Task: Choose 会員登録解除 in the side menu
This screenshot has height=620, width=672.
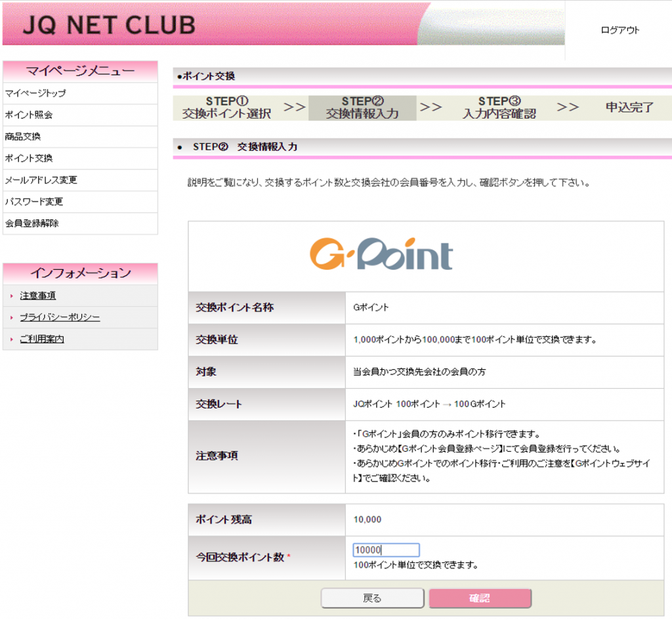Action: tap(80, 223)
